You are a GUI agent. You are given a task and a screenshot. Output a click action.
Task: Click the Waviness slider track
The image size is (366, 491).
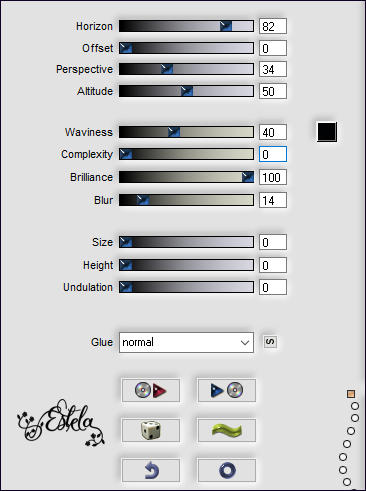(186, 132)
